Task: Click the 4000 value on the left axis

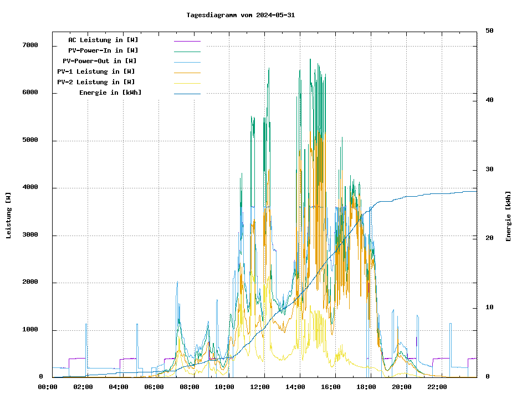Action: [30, 188]
